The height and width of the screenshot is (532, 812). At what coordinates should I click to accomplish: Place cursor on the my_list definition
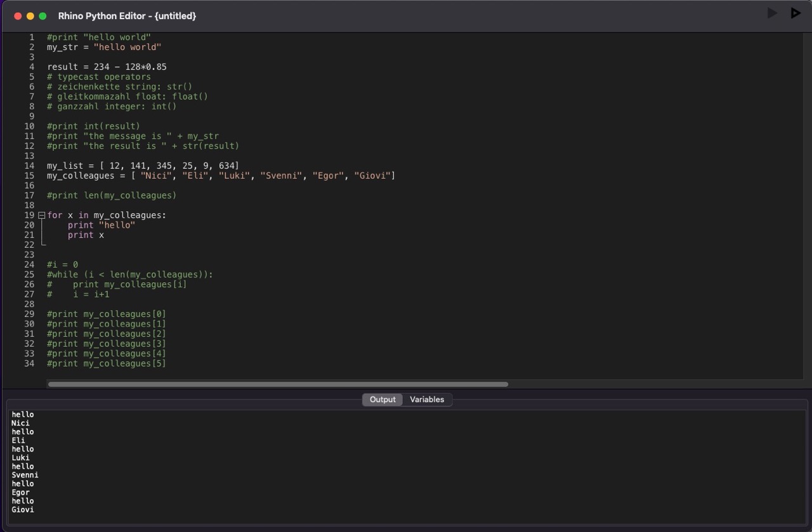pyautogui.click(x=143, y=165)
